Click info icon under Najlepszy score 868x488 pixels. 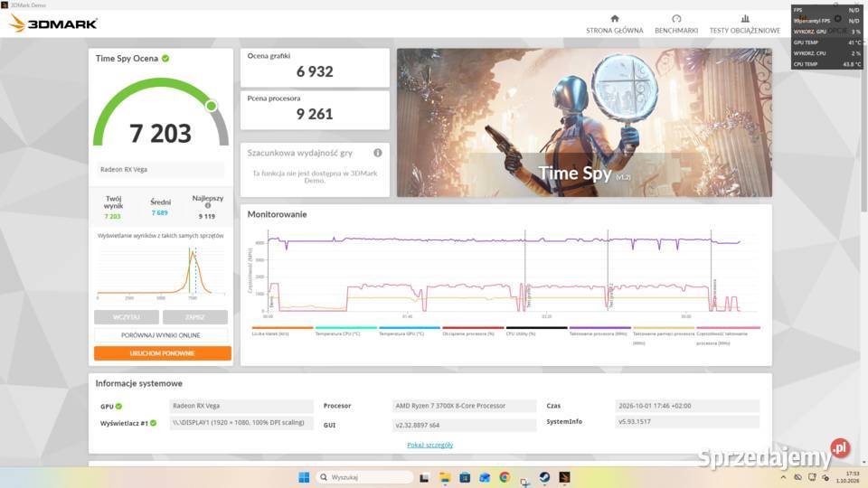pyautogui.click(x=208, y=205)
